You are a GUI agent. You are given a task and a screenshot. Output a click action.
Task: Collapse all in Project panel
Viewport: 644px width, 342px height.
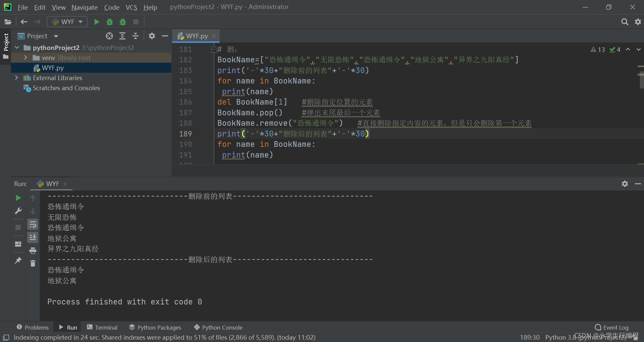tap(136, 36)
